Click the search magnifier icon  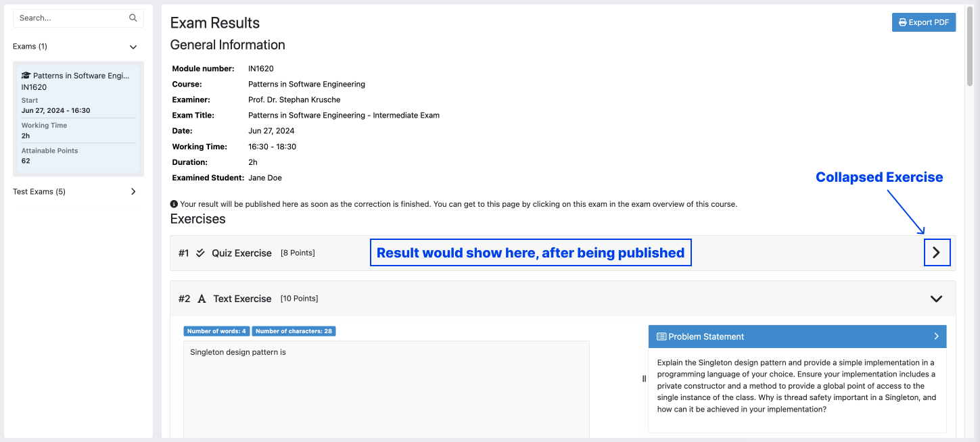point(133,18)
